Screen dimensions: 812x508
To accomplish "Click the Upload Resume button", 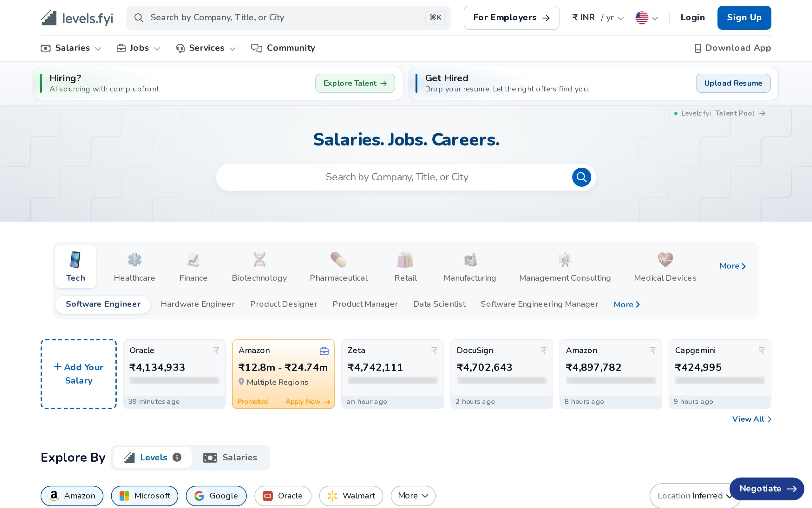I will pos(733,83).
